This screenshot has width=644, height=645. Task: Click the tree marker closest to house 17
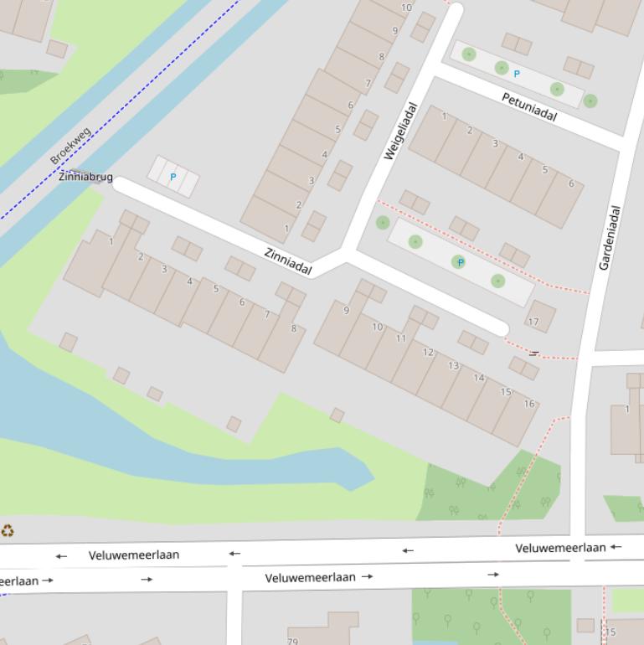(498, 281)
